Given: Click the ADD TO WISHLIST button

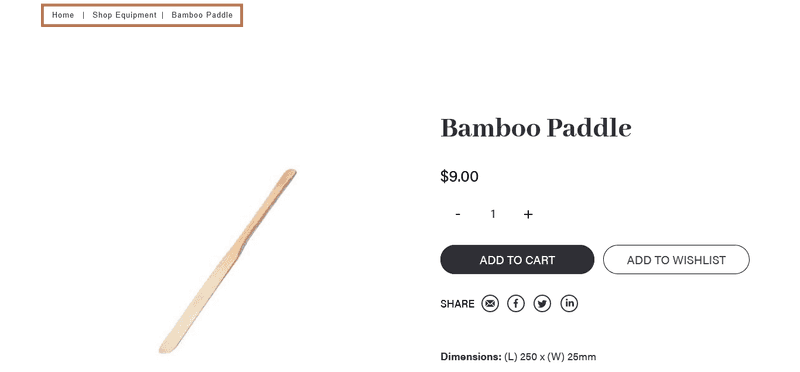Looking at the screenshot, I should (676, 260).
